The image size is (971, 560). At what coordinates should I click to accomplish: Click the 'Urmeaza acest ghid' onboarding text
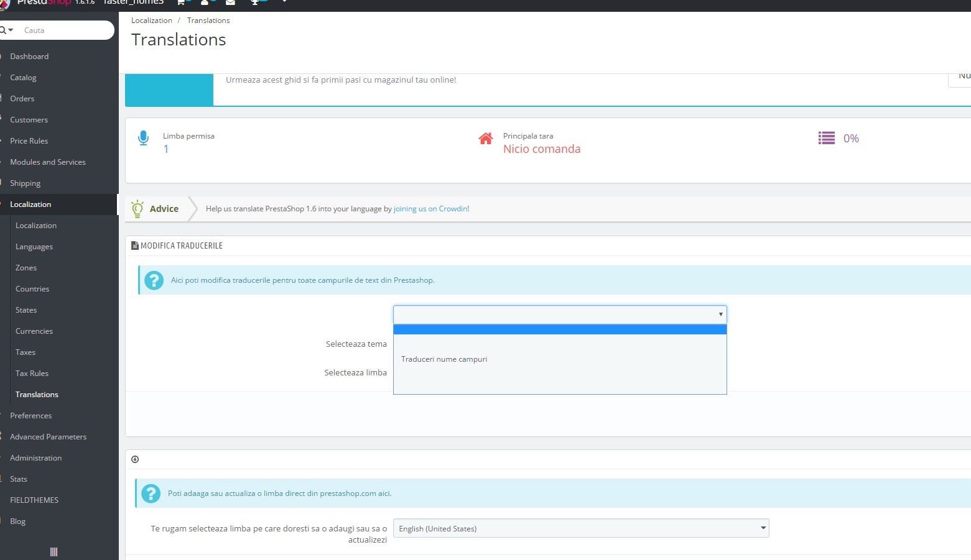point(341,80)
